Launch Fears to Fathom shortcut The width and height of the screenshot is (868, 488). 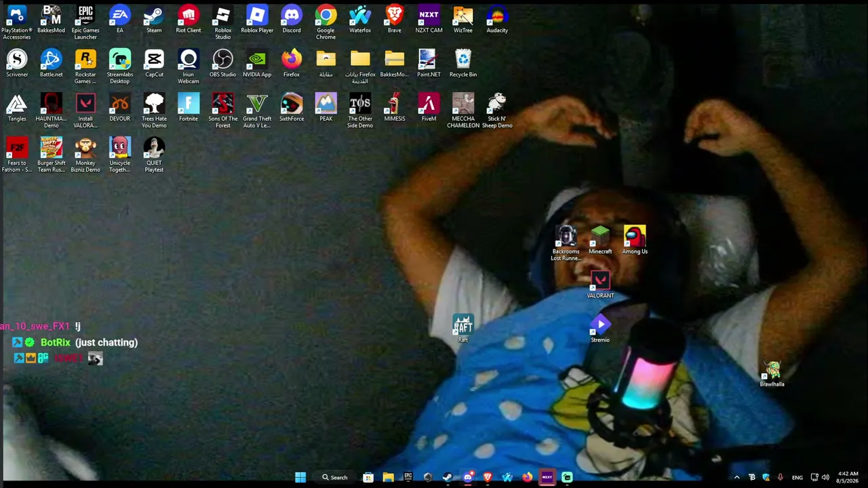[x=17, y=155]
